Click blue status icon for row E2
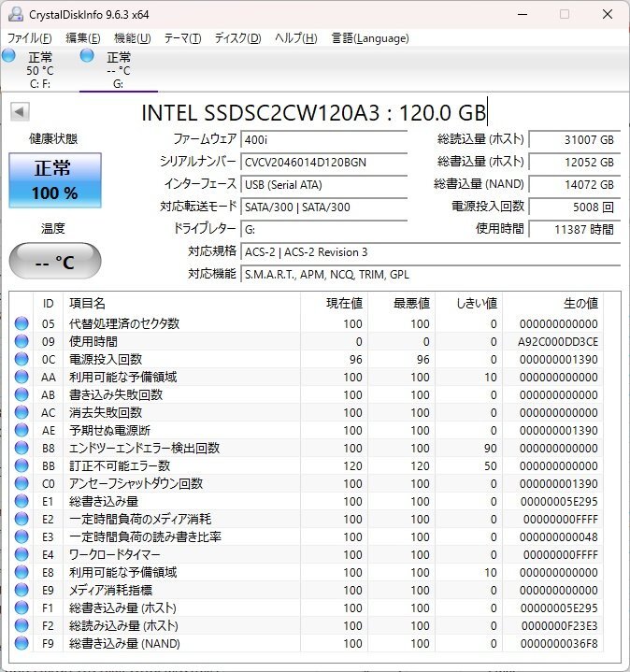The height and width of the screenshot is (672, 630). (21, 520)
